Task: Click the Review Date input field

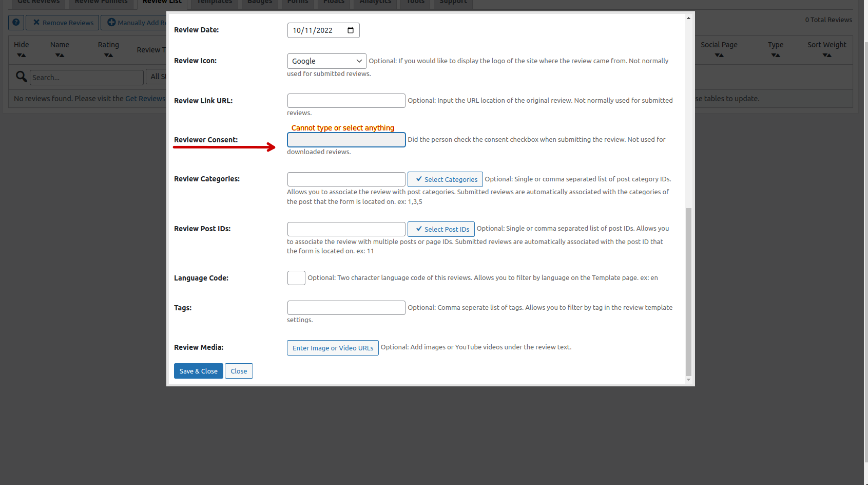Action: click(x=323, y=30)
